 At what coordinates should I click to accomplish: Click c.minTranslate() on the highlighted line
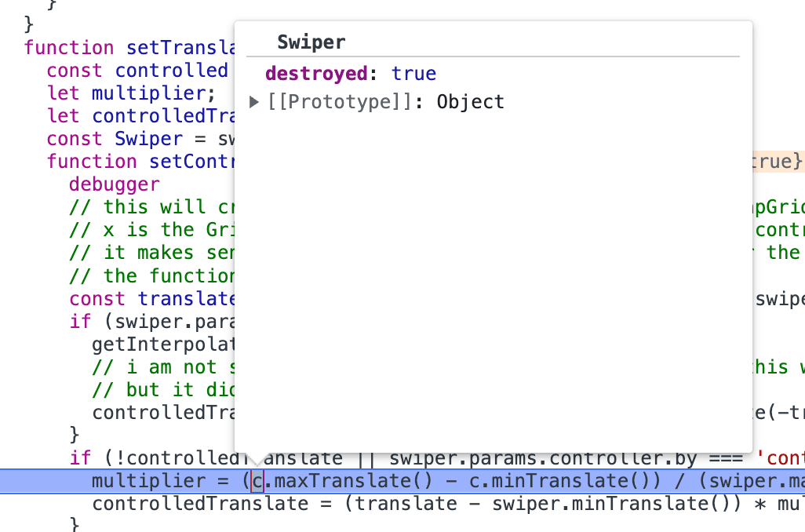click(x=564, y=481)
